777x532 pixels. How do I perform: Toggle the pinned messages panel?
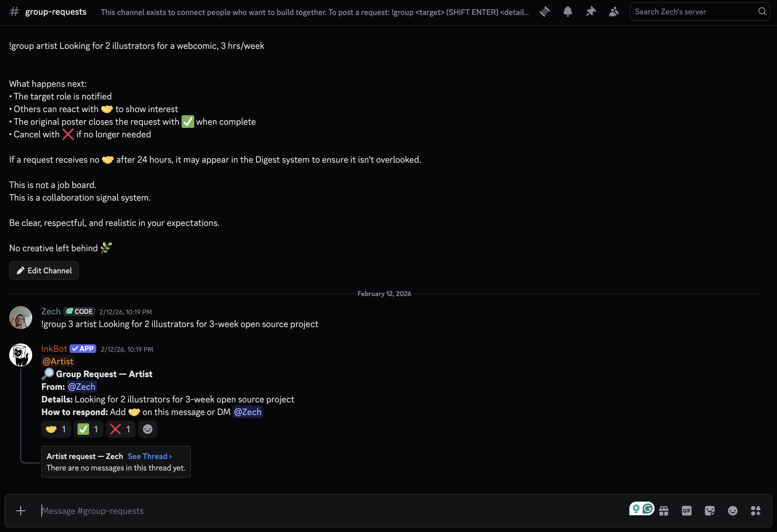(x=591, y=11)
